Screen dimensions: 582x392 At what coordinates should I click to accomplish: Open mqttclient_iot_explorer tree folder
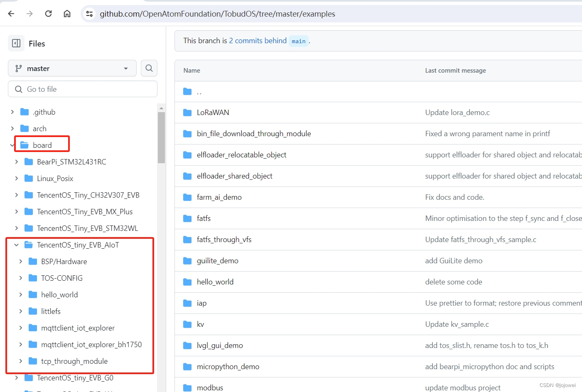tap(78, 328)
